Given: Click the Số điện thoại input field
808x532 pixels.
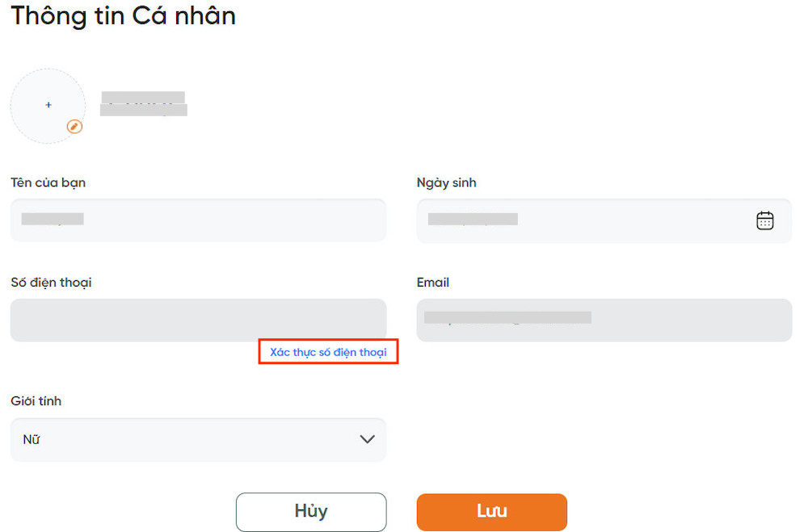Looking at the screenshot, I should (199, 320).
